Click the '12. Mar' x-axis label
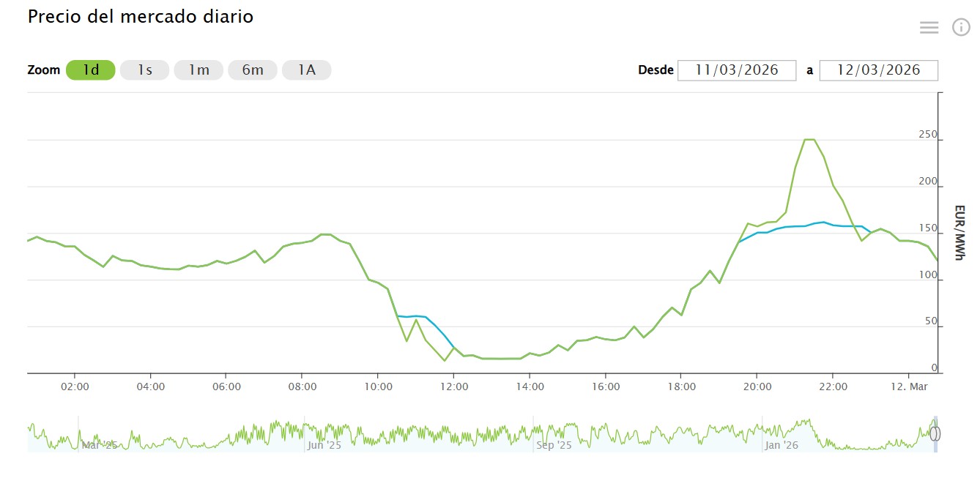Viewport: 980px width, 478px height. pyautogui.click(x=909, y=386)
